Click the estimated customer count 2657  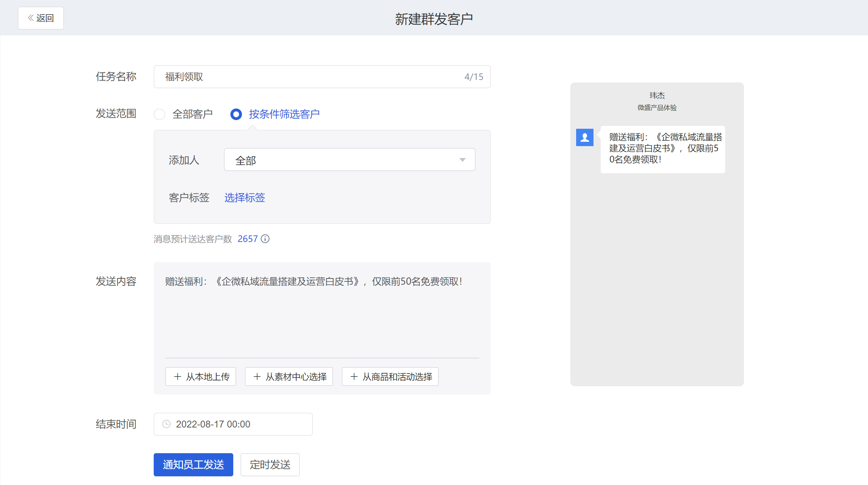pyautogui.click(x=248, y=239)
